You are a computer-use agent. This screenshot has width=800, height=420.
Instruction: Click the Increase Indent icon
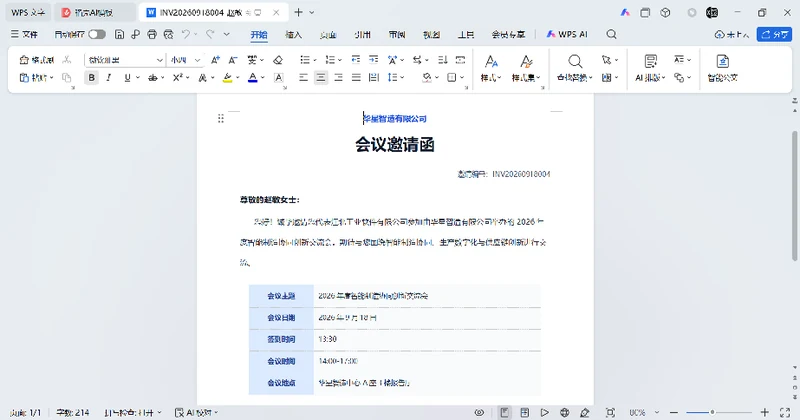373,60
